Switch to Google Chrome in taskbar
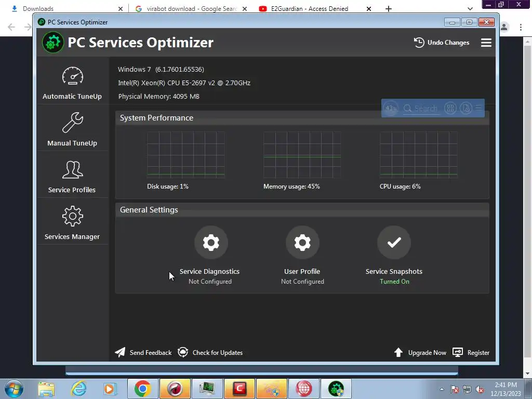 tap(142, 389)
